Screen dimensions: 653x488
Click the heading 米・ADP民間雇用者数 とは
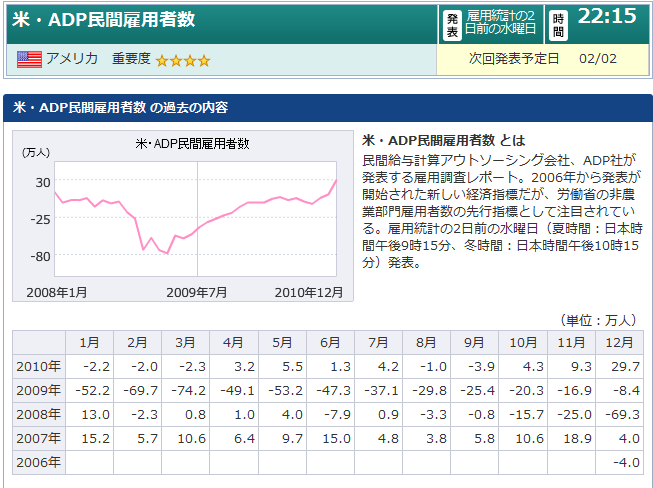pos(444,140)
